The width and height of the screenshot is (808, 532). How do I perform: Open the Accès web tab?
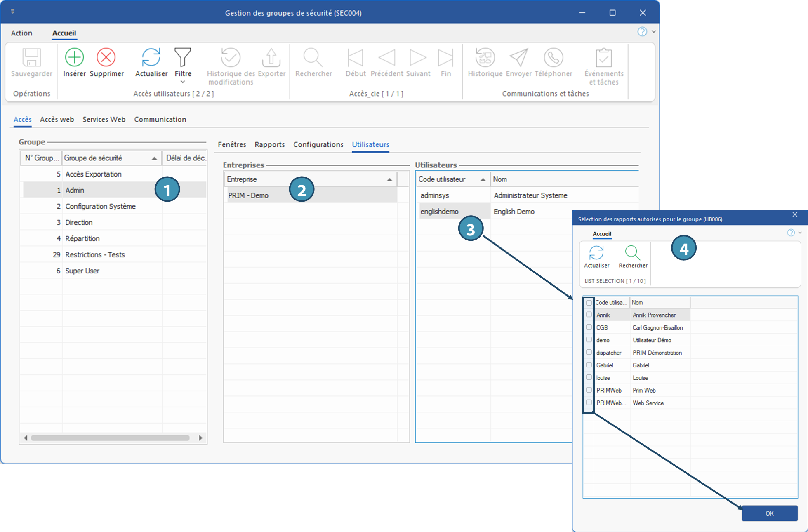[x=57, y=120]
